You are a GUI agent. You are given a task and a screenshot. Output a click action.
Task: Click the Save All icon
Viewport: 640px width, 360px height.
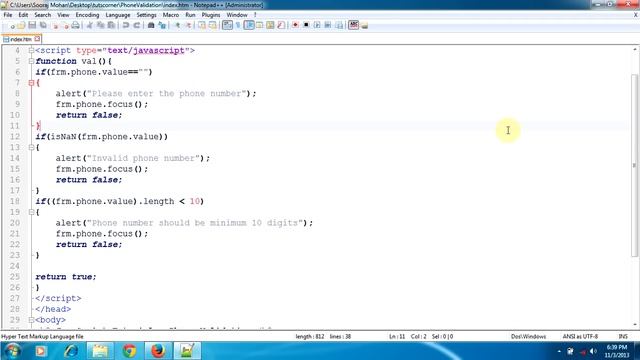point(43,25)
